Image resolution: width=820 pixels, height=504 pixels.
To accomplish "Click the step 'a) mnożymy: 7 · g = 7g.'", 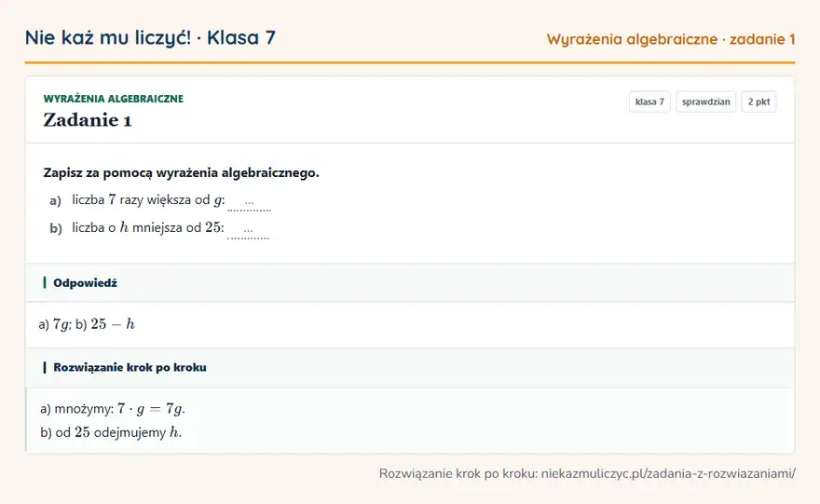I will click(113, 409).
